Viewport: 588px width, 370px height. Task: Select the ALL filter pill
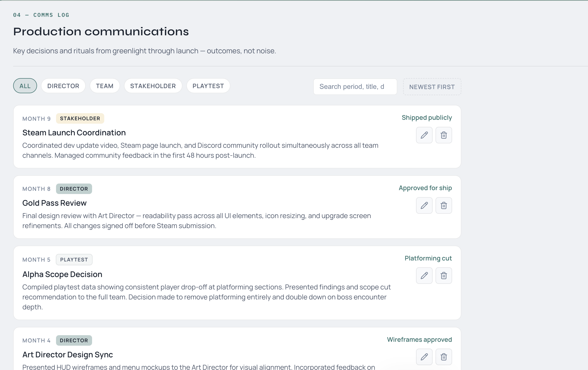(25, 86)
